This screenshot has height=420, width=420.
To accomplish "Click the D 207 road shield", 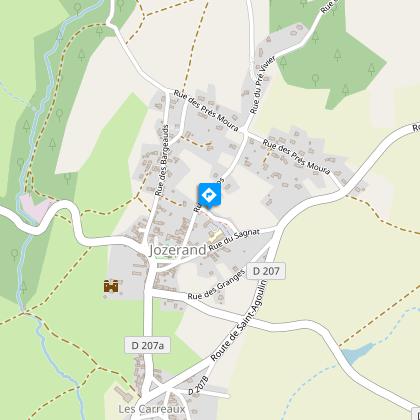I will [x=266, y=271].
